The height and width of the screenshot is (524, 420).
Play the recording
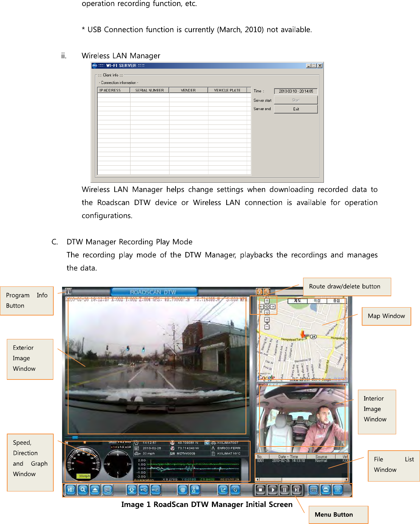pos(273,490)
